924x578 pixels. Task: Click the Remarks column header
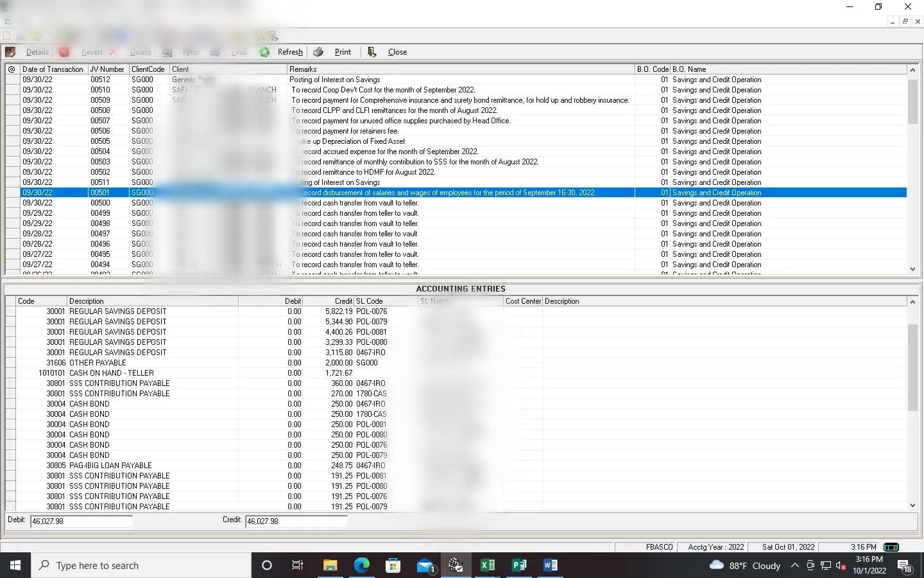coord(461,69)
